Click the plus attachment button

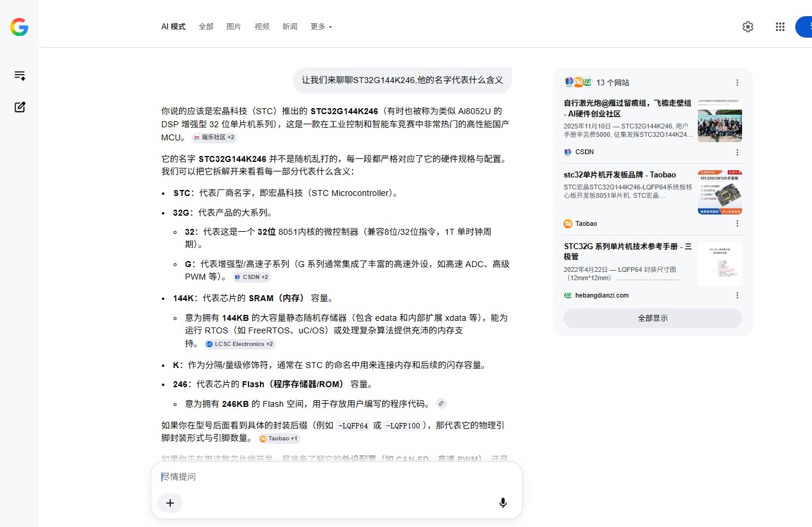170,503
